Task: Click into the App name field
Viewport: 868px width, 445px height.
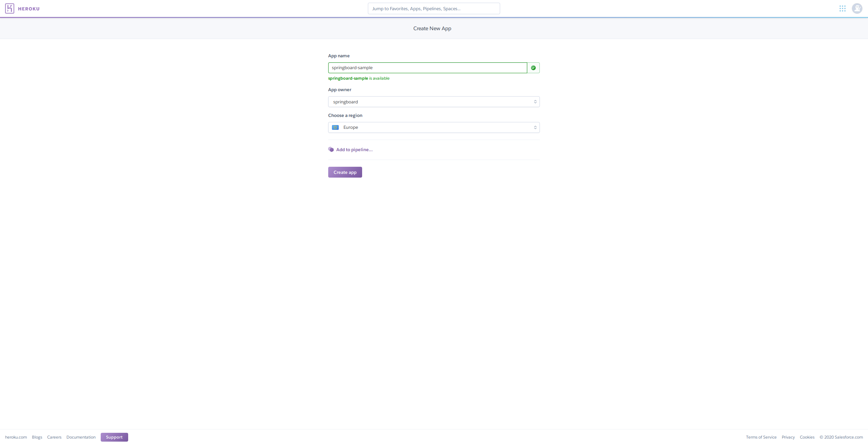Action: click(x=428, y=68)
